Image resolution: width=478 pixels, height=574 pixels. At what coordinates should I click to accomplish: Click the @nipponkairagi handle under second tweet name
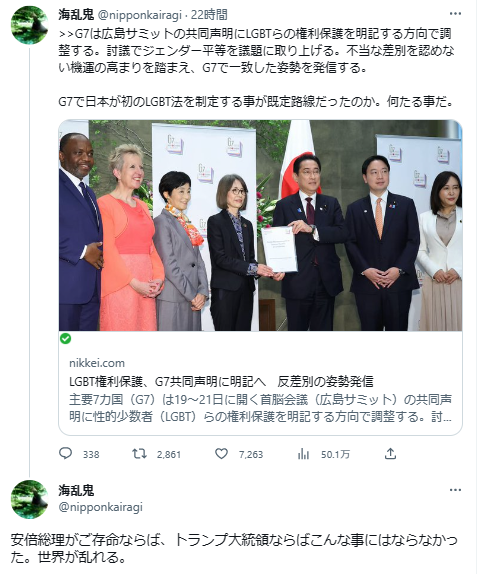[101, 507]
